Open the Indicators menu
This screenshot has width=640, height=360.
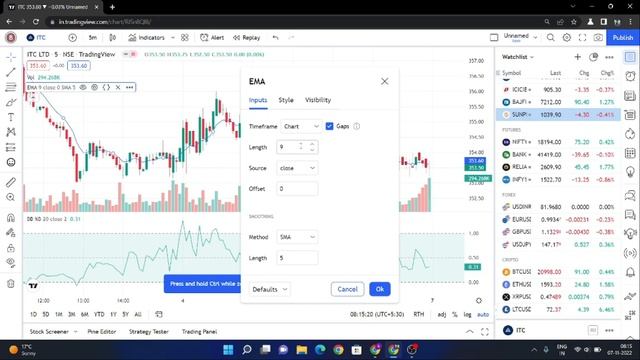click(x=147, y=38)
